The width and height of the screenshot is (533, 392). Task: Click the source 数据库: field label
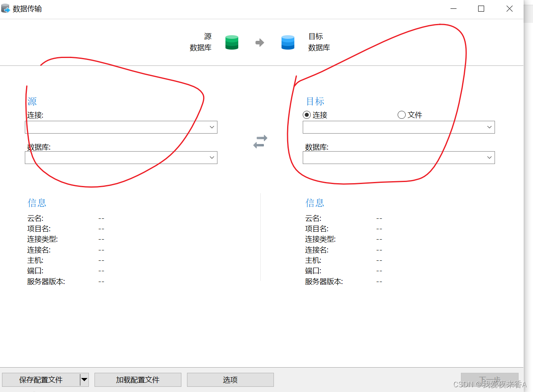pos(39,147)
